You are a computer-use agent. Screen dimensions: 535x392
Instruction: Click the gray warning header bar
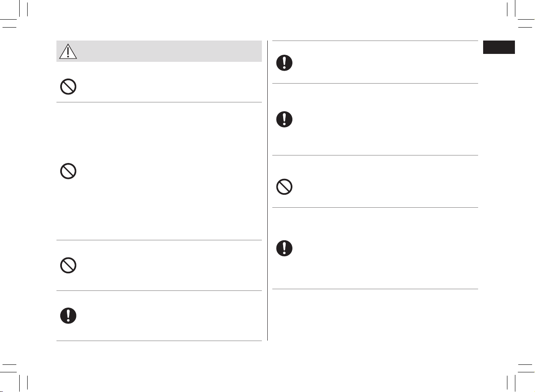[x=159, y=51]
